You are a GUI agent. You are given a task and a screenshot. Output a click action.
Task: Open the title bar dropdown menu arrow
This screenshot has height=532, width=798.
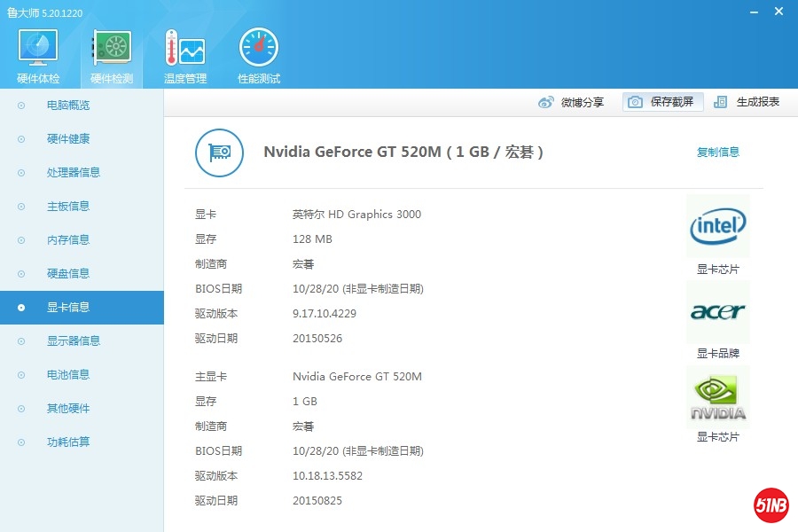tap(729, 12)
